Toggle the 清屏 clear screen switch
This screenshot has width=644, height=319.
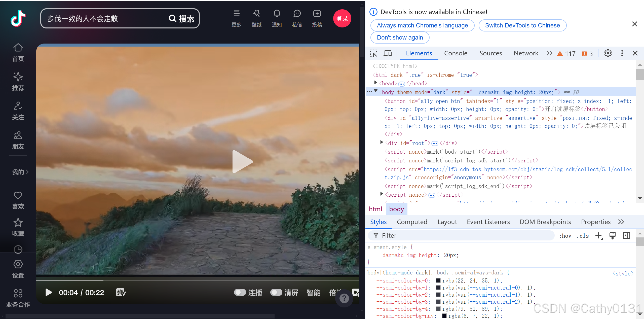pos(276,292)
